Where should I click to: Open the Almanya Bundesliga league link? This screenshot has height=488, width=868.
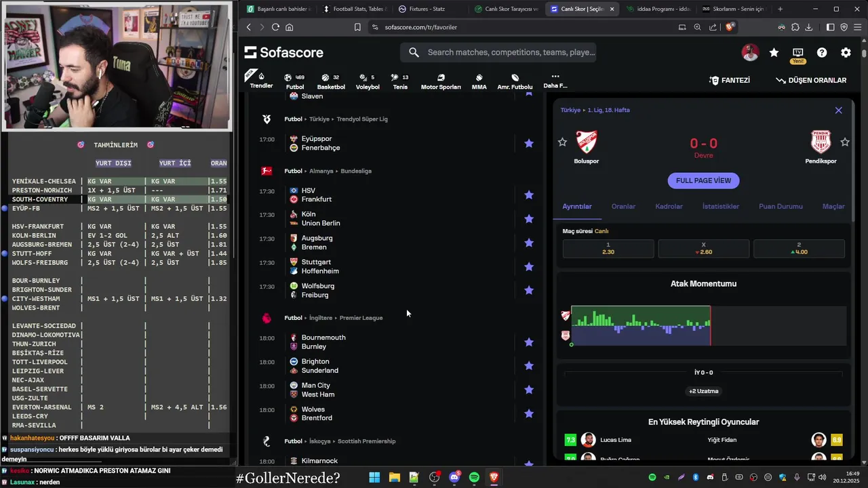[356, 171]
